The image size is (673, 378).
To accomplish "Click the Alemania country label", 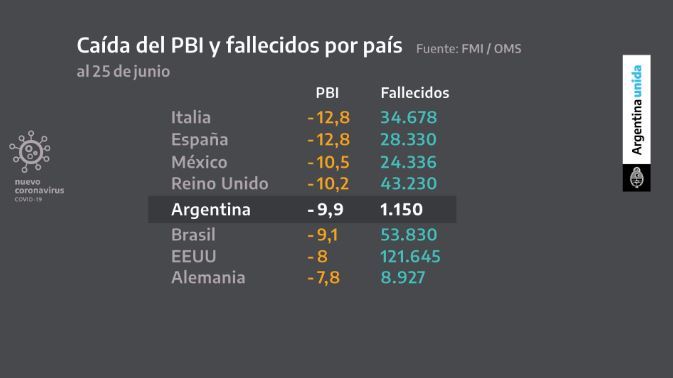I will (208, 278).
